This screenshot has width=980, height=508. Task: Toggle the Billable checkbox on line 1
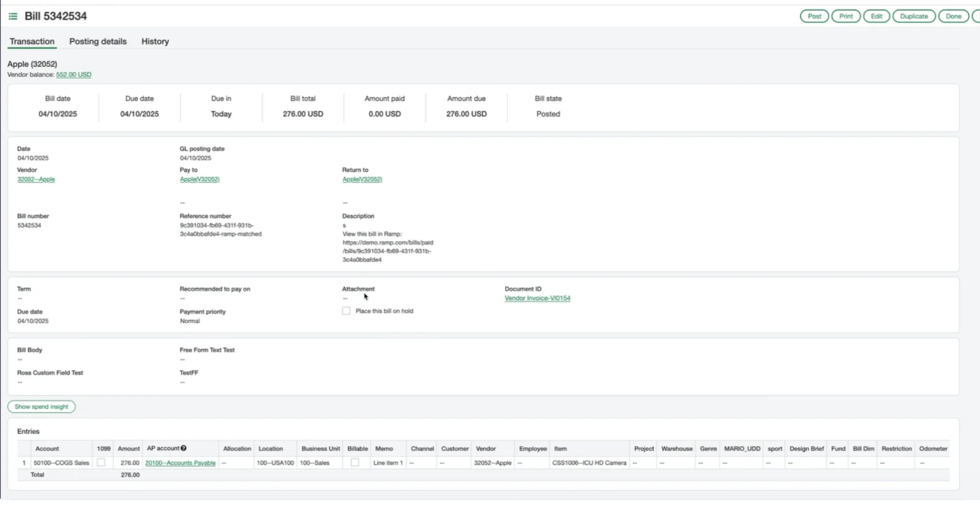(355, 463)
